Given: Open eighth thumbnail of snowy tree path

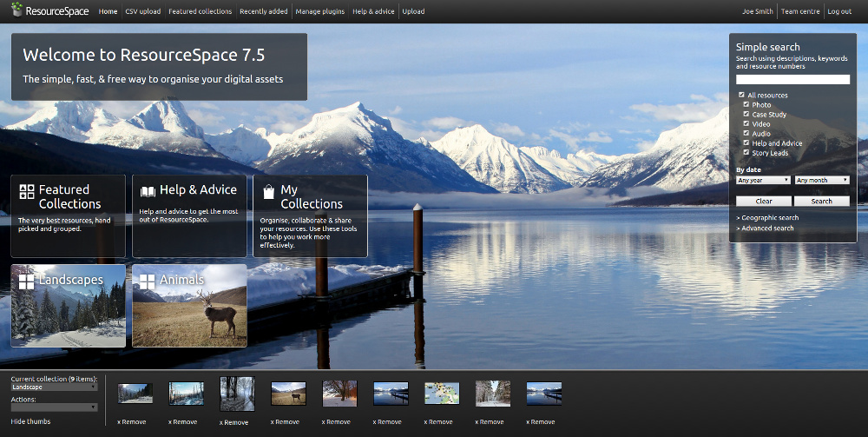Looking at the screenshot, I should (x=493, y=394).
